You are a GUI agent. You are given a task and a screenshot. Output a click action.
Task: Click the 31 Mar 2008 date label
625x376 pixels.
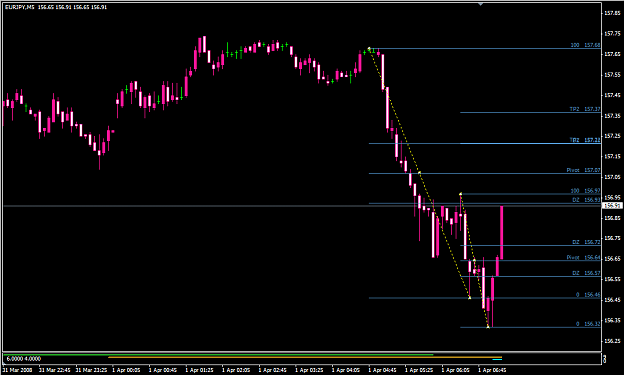pyautogui.click(x=17, y=370)
